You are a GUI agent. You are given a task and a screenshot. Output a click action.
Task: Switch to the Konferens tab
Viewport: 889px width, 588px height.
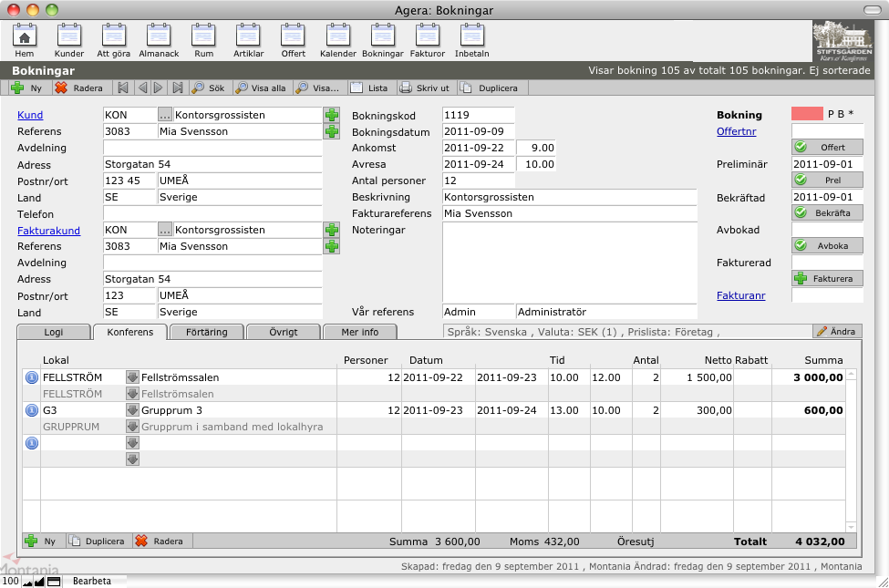(x=130, y=332)
